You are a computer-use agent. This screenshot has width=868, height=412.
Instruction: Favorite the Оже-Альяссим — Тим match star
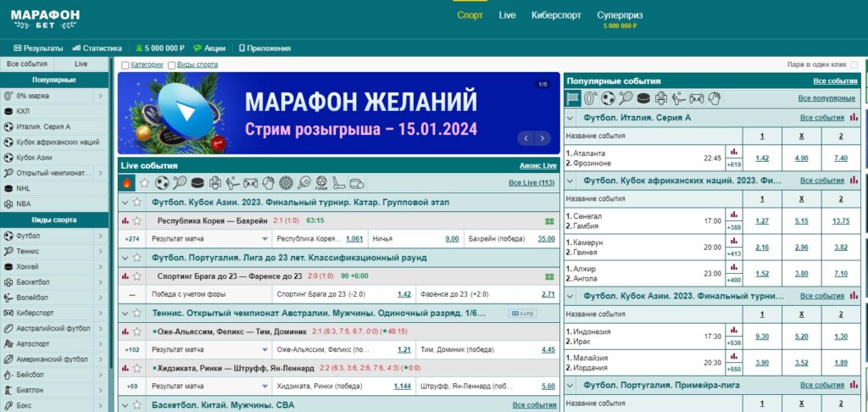point(136,331)
